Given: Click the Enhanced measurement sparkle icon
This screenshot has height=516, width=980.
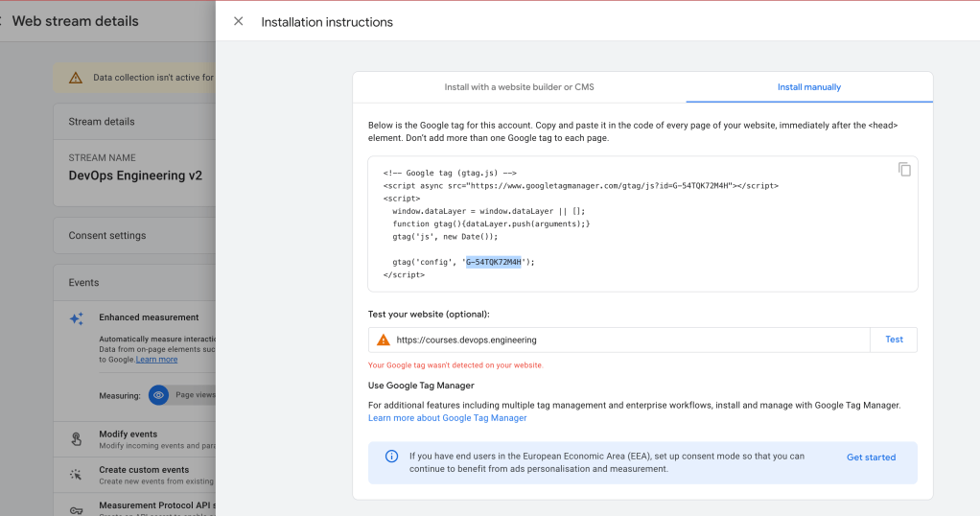Looking at the screenshot, I should [77, 318].
